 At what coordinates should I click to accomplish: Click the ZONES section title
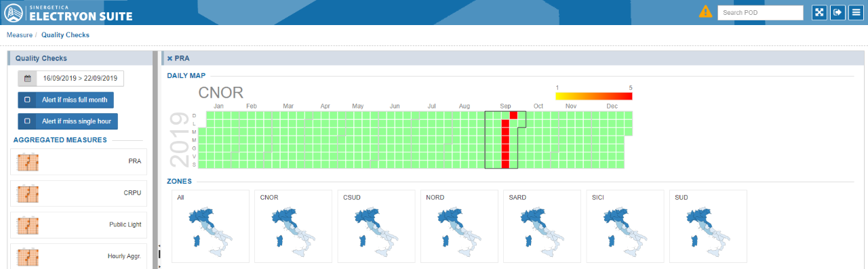tap(179, 182)
